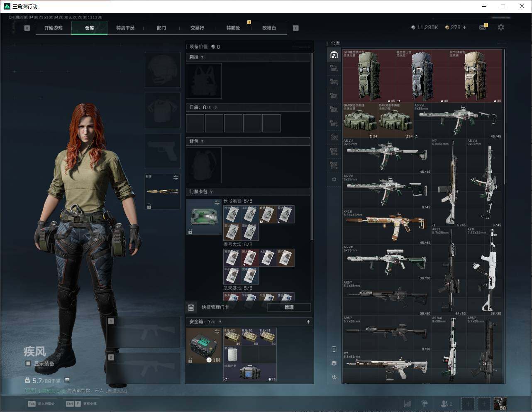Click the 转移全部 shortcut button

click(81, 404)
